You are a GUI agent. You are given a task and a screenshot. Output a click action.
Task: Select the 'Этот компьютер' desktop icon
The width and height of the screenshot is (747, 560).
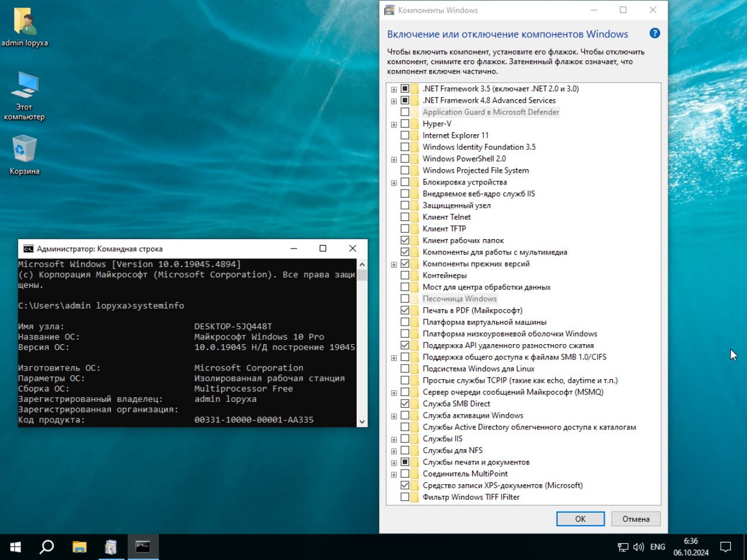pyautogui.click(x=25, y=86)
